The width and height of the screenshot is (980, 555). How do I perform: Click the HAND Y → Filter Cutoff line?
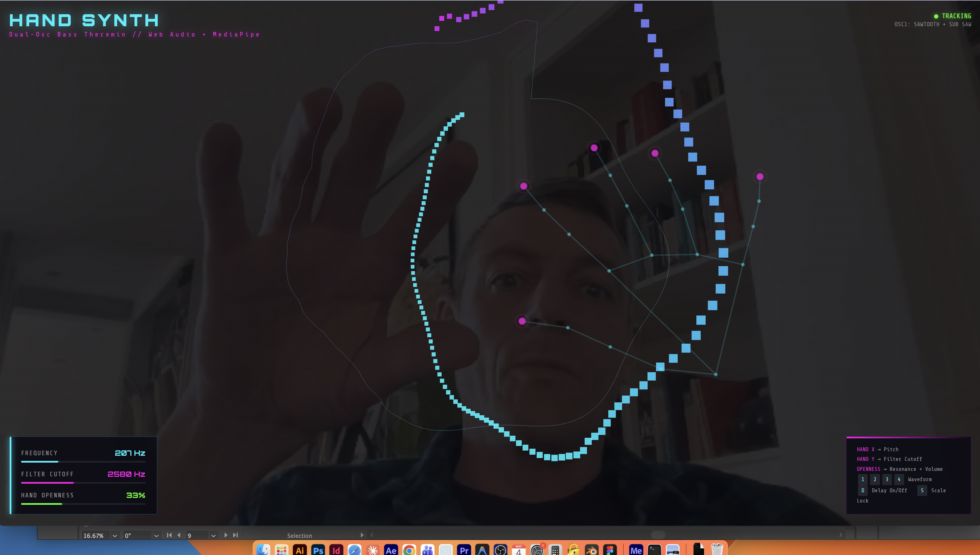click(x=889, y=459)
